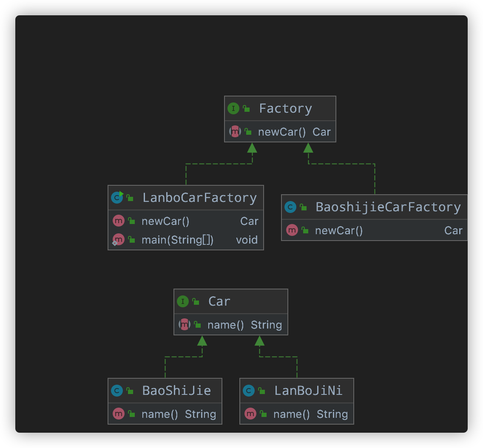
Task: Select the Factory interface title
Action: (285, 108)
